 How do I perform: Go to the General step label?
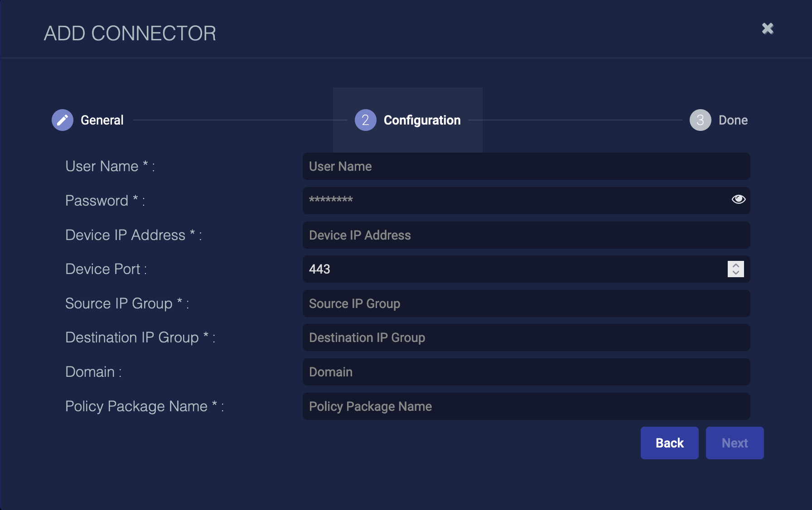102,120
